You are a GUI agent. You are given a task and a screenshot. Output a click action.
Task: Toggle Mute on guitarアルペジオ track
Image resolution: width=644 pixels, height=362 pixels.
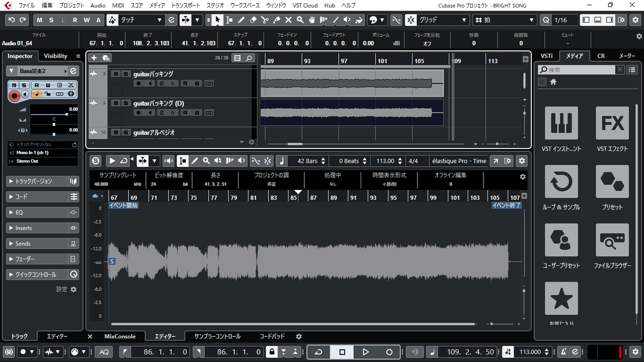[x=115, y=132]
